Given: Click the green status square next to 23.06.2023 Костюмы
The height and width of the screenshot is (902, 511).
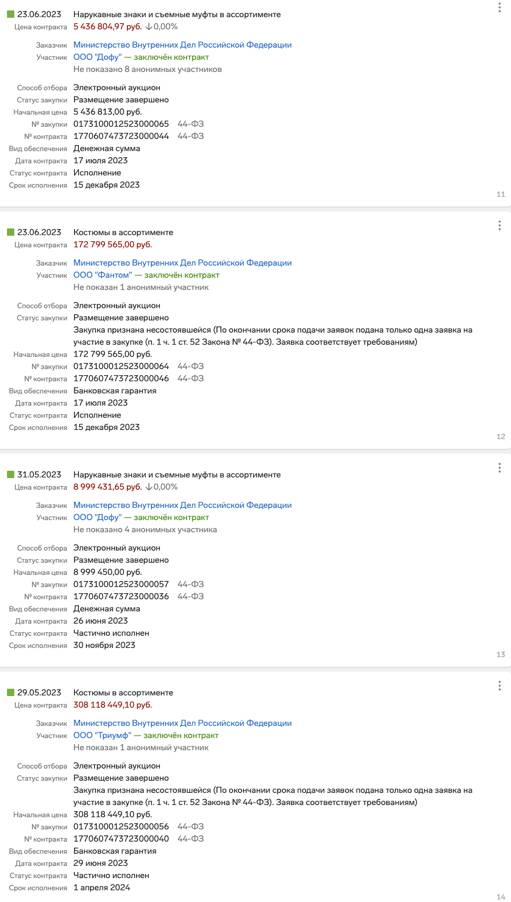Looking at the screenshot, I should pyautogui.click(x=10, y=232).
